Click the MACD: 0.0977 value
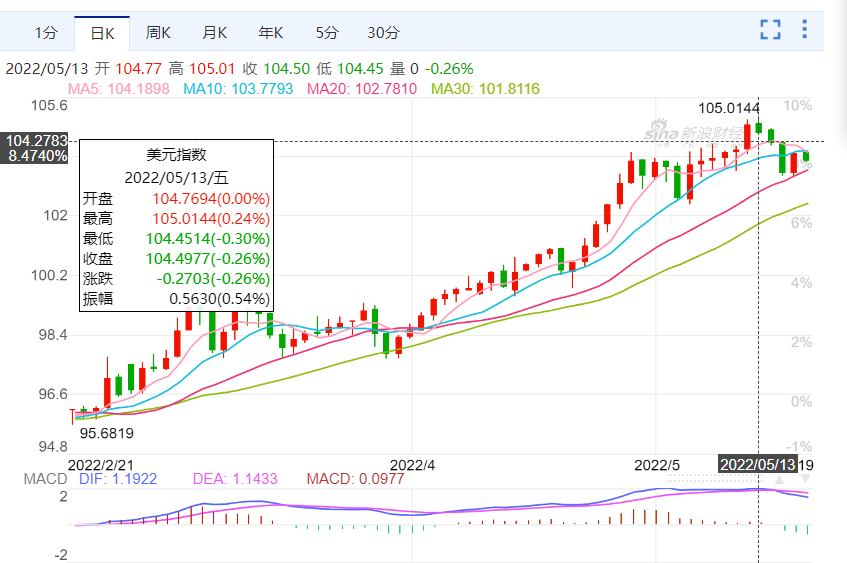The width and height of the screenshot is (847, 563). (355, 479)
